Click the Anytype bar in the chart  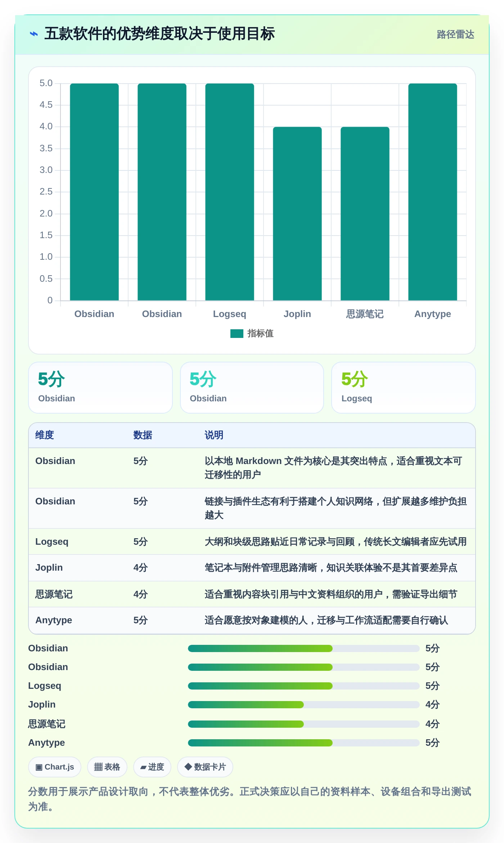pyautogui.click(x=433, y=192)
